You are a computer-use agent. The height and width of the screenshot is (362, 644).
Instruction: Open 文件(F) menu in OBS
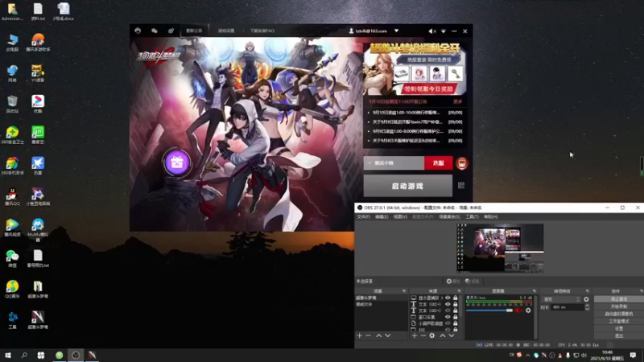363,216
